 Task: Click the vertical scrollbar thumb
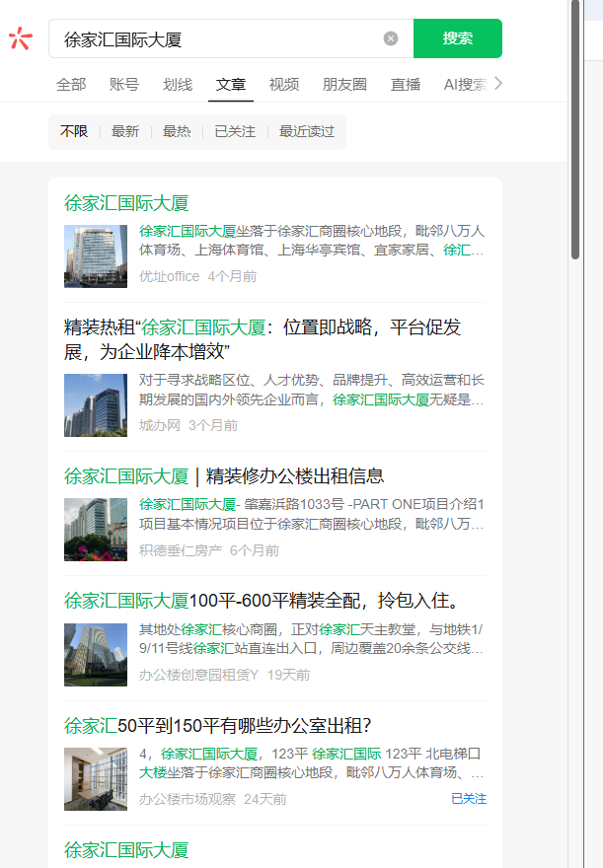[575, 130]
